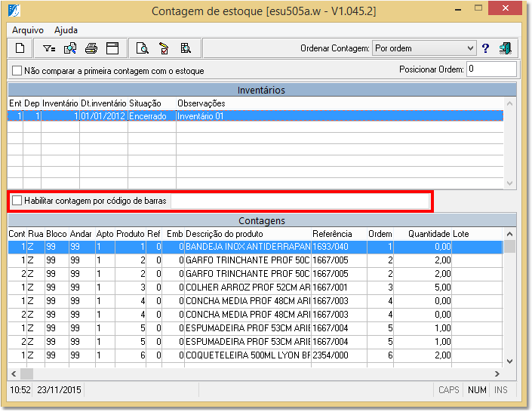532x412 pixels.
Task: Select COQUETELEIRA 500ML LYON row
Action: coord(255,355)
